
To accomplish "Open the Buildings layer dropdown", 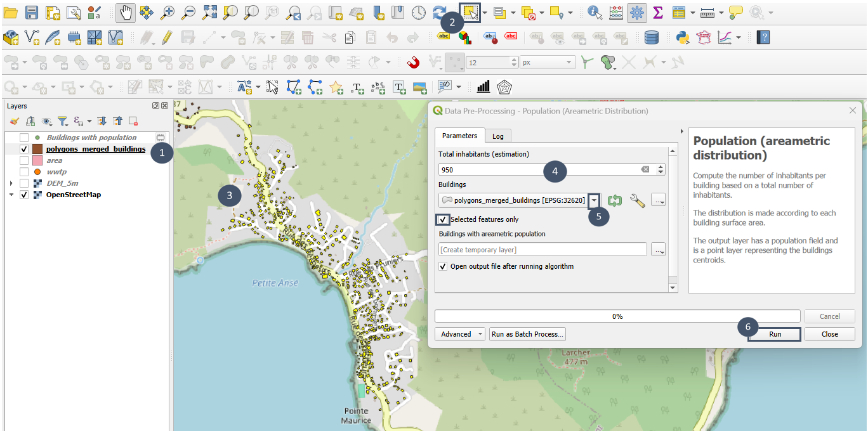I will 594,200.
